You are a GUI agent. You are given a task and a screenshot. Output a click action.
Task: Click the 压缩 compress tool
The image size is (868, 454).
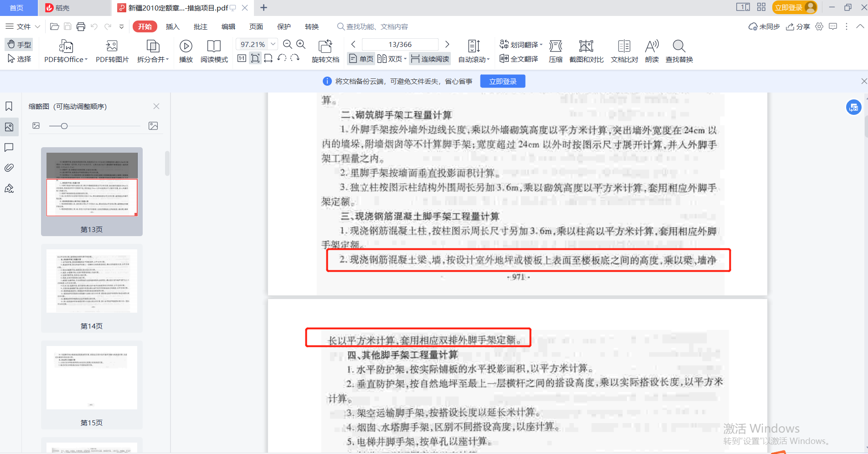tap(556, 51)
